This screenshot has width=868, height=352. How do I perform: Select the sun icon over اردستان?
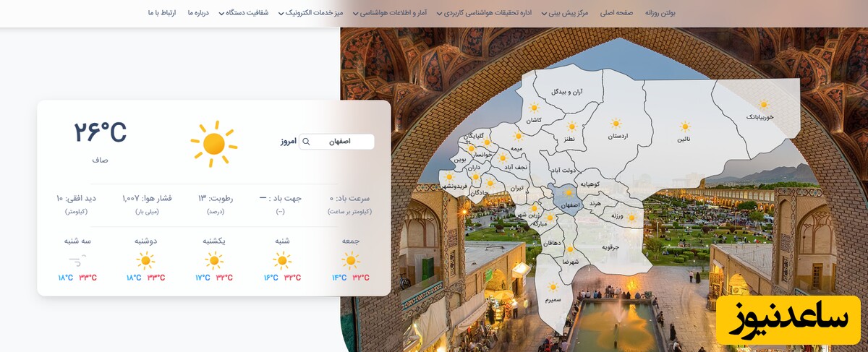(x=616, y=124)
